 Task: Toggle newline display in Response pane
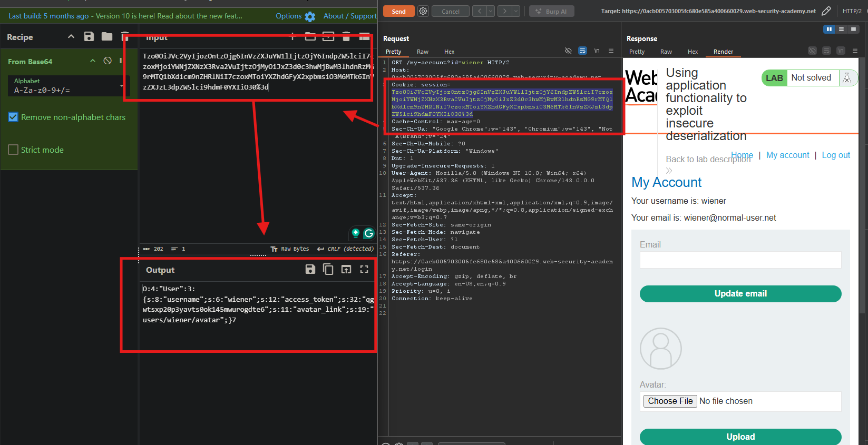coord(841,51)
